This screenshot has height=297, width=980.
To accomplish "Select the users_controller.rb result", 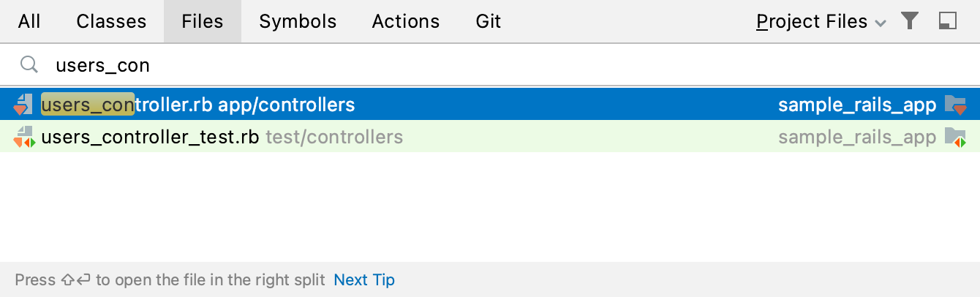I will [x=129, y=105].
